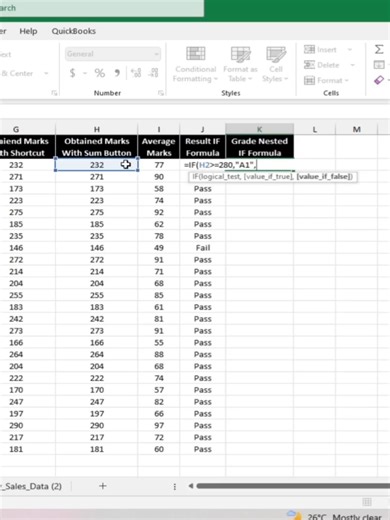The width and height of the screenshot is (390, 520).
Task: Expand the accounting format dropdown arrow
Action: [85, 73]
